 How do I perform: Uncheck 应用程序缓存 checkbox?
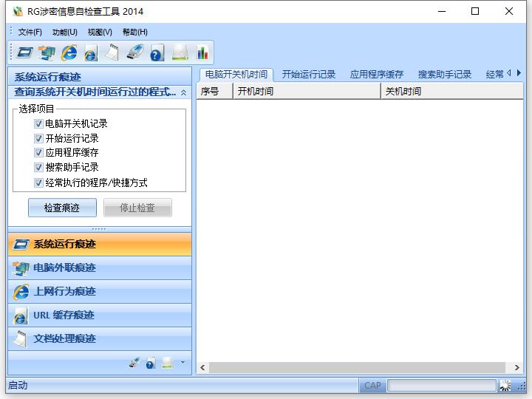[38, 153]
